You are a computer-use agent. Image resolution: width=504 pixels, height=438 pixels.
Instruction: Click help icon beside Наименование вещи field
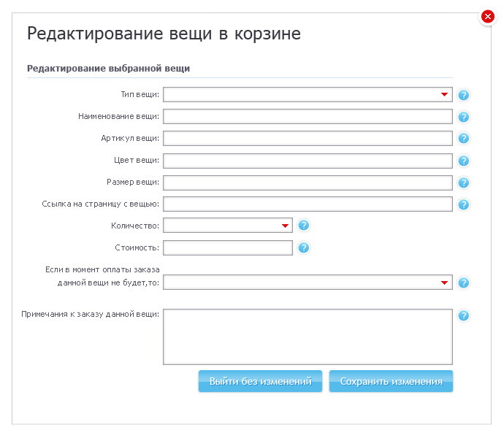click(x=463, y=117)
